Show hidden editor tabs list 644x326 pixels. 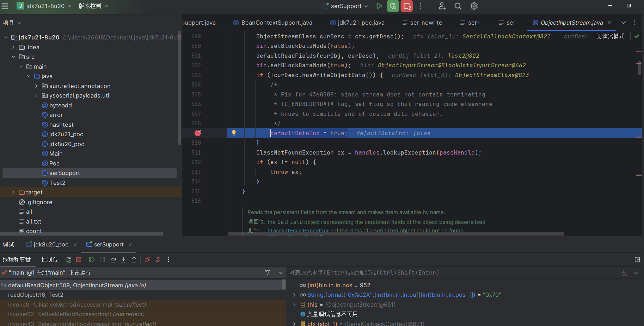(x=624, y=23)
